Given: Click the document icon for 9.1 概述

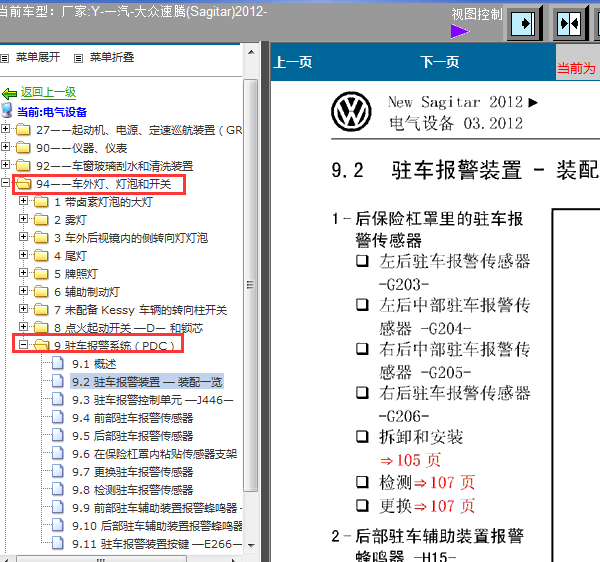Looking at the screenshot, I should pos(58,363).
